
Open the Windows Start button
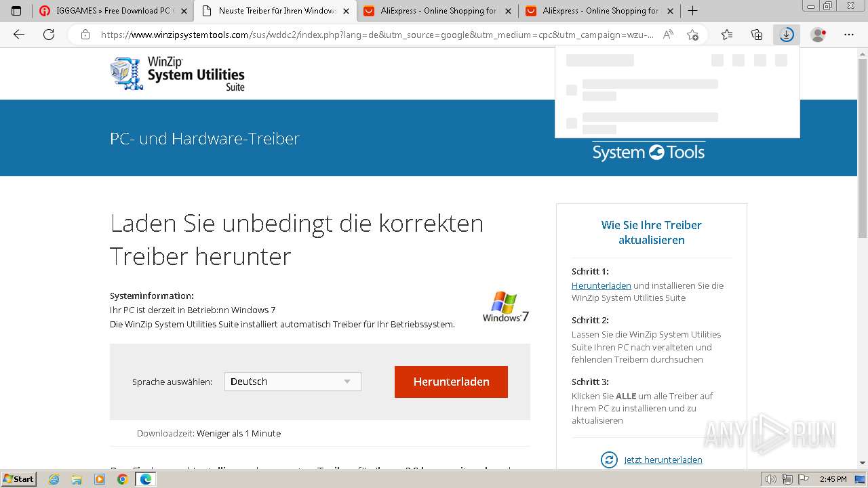point(19,479)
